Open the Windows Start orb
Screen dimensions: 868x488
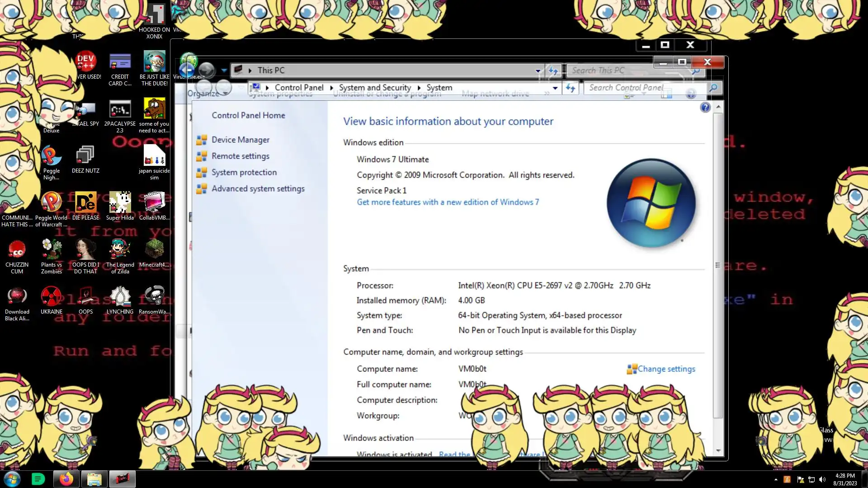[12, 479]
